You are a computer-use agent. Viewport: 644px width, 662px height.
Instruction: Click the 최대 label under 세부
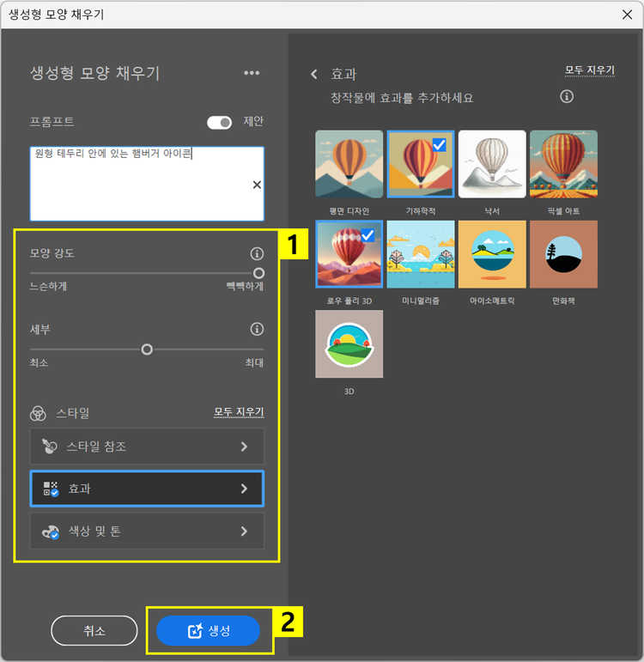254,362
